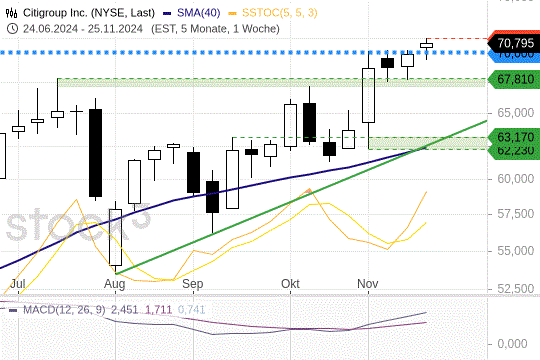
Task: Click the MACD signal value 1,711
Action: (158, 309)
